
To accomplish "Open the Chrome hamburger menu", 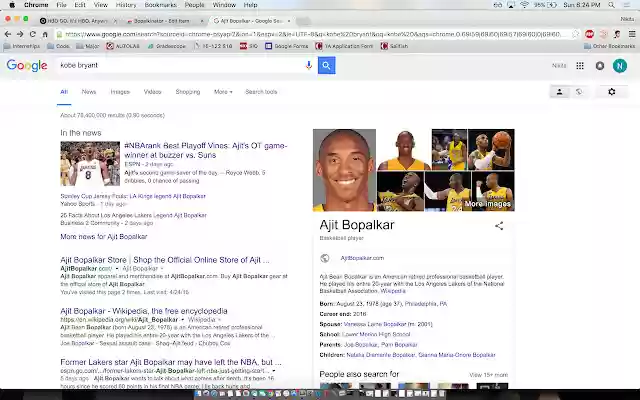I will pyautogui.click(x=631, y=34).
